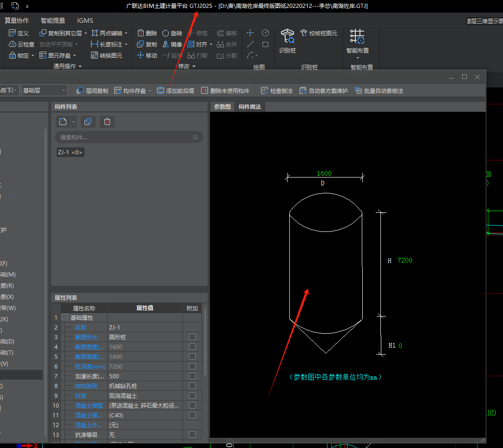
Task: Open 算量协作 ribbon tab
Action: pyautogui.click(x=17, y=20)
